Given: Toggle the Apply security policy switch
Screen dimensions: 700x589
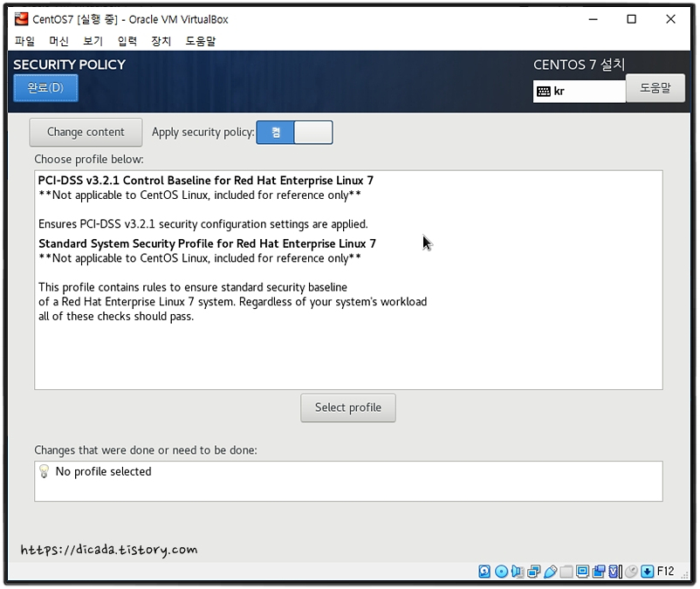Looking at the screenshot, I should [294, 132].
